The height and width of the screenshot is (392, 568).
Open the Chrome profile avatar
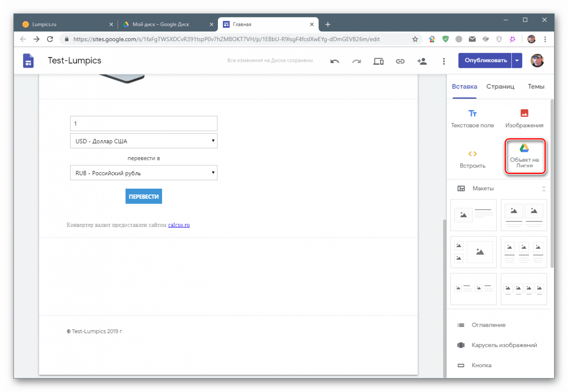[x=531, y=39]
